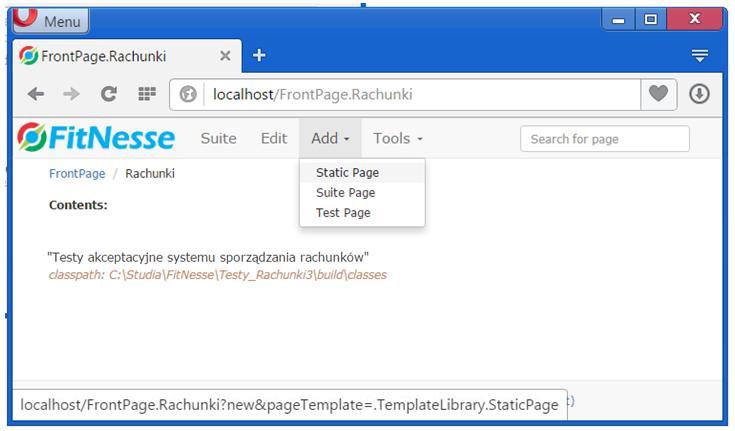
Task: Click the FitNesse logo
Action: 96,138
